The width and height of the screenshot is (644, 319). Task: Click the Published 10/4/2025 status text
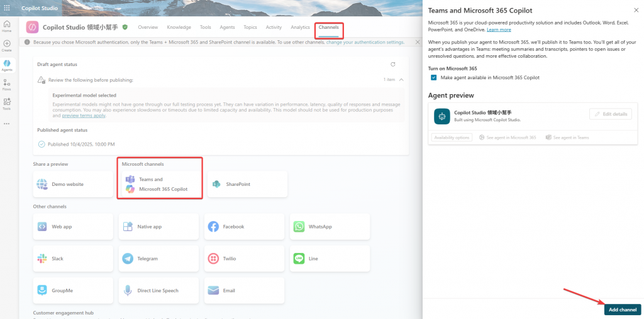point(81,144)
